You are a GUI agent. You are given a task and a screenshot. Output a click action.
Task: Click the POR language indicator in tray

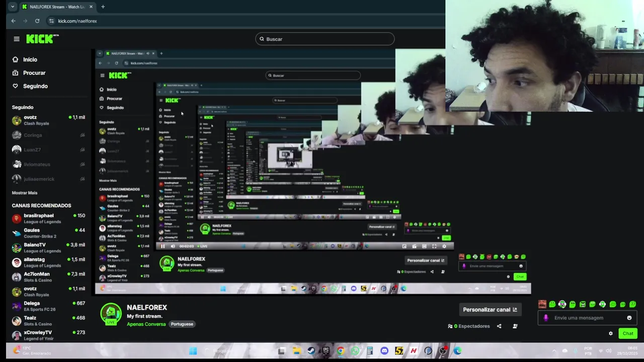point(588,351)
